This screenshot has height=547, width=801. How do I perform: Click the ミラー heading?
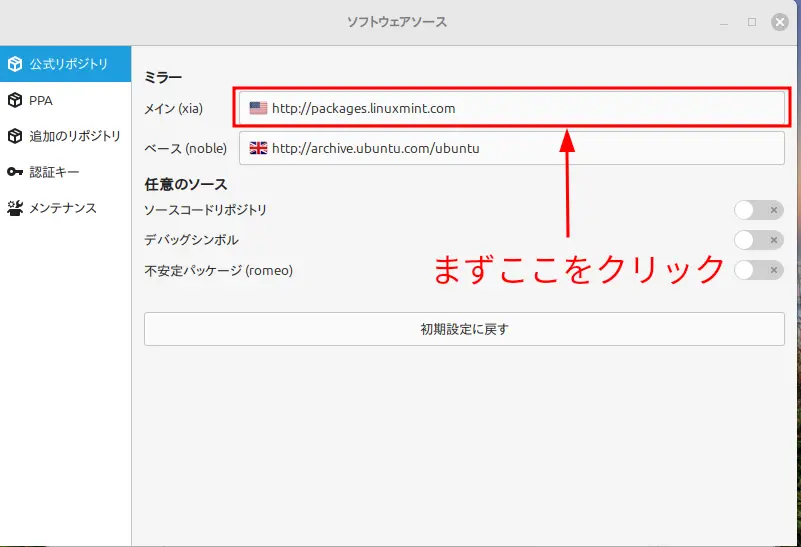coord(163,78)
